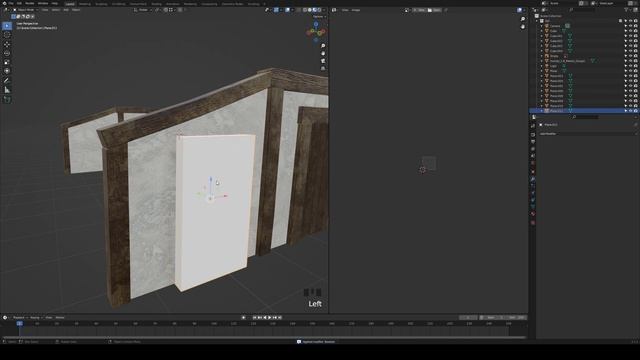Jump to the timeline start frame
This screenshot has height=360, width=640.
255,318
